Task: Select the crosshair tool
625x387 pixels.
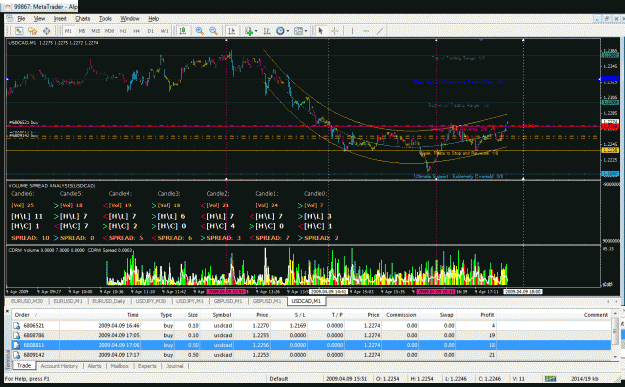Action: point(335,31)
